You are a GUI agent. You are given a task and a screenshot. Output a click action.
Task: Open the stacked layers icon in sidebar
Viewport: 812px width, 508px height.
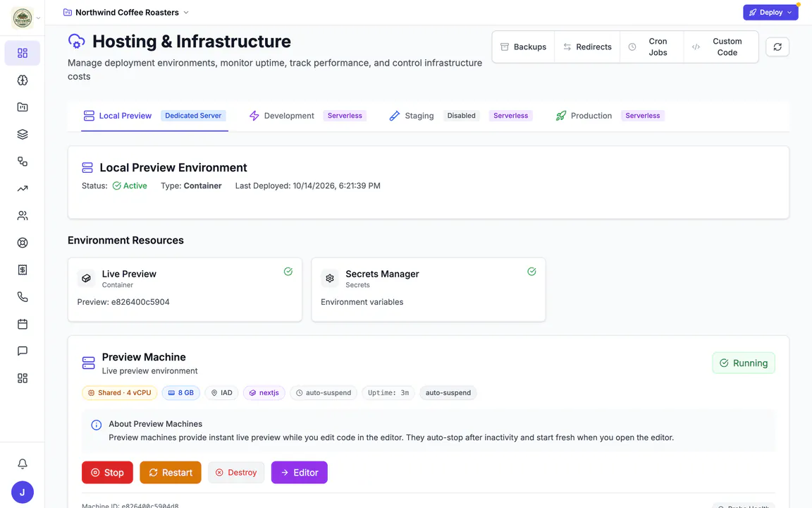point(23,134)
